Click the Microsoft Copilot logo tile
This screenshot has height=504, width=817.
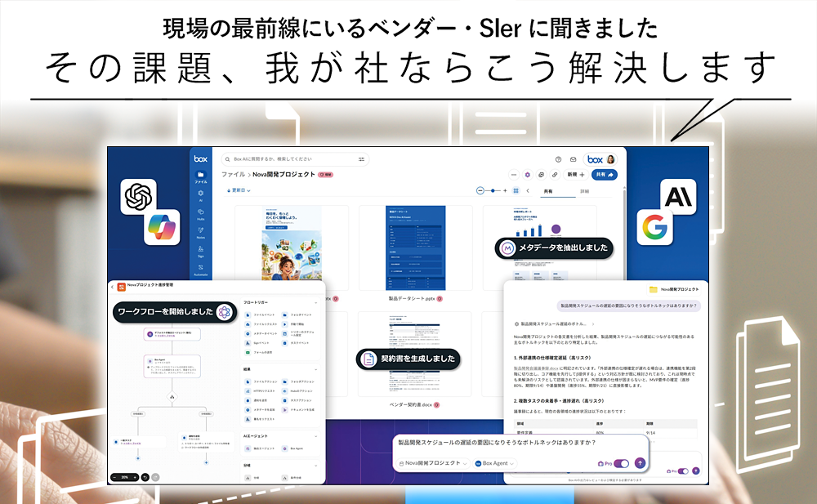(162, 227)
